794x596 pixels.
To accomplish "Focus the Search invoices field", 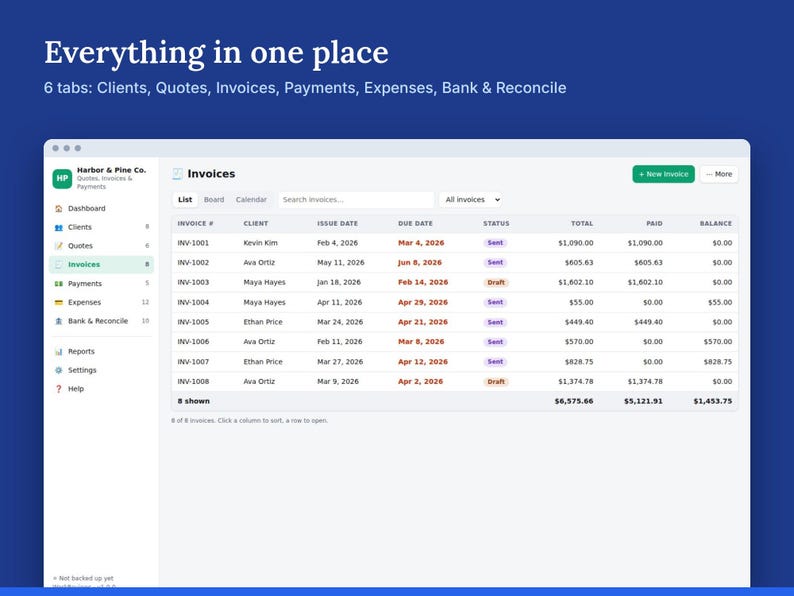I will tap(356, 200).
